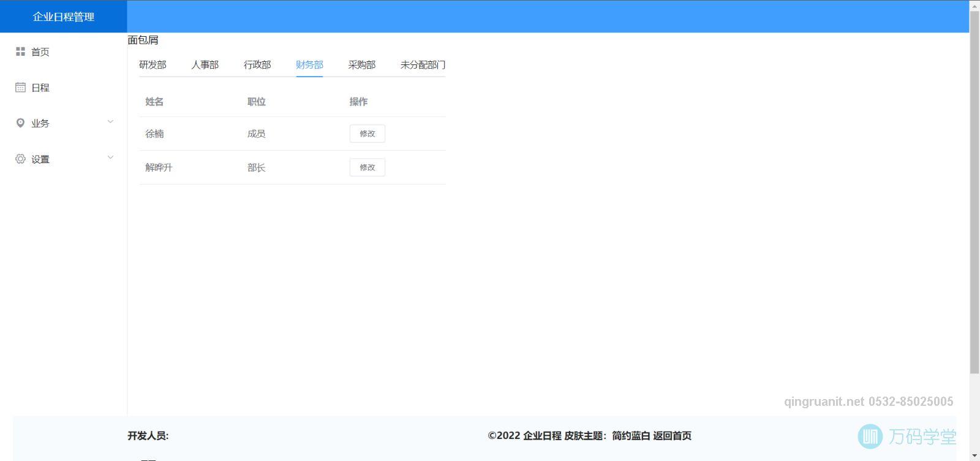Click the position cell 成员

click(257, 134)
